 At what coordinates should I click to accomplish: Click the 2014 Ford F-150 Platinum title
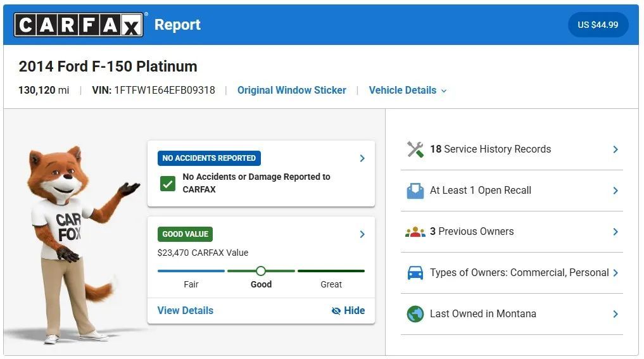[108, 66]
